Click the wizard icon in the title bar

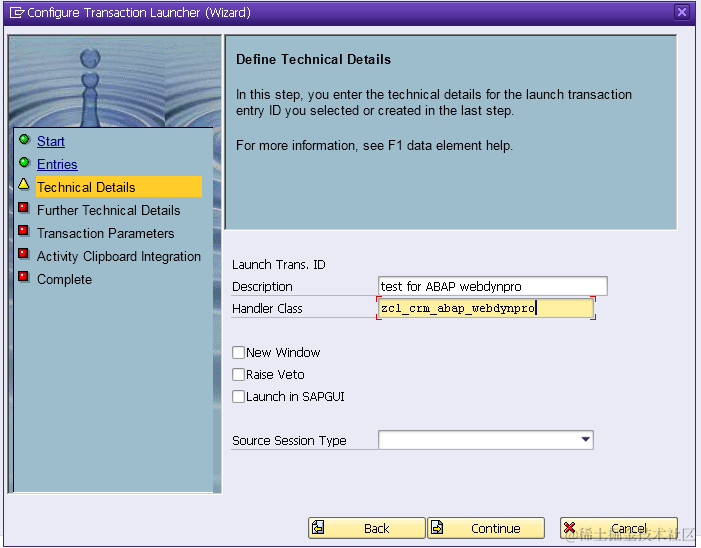click(17, 13)
